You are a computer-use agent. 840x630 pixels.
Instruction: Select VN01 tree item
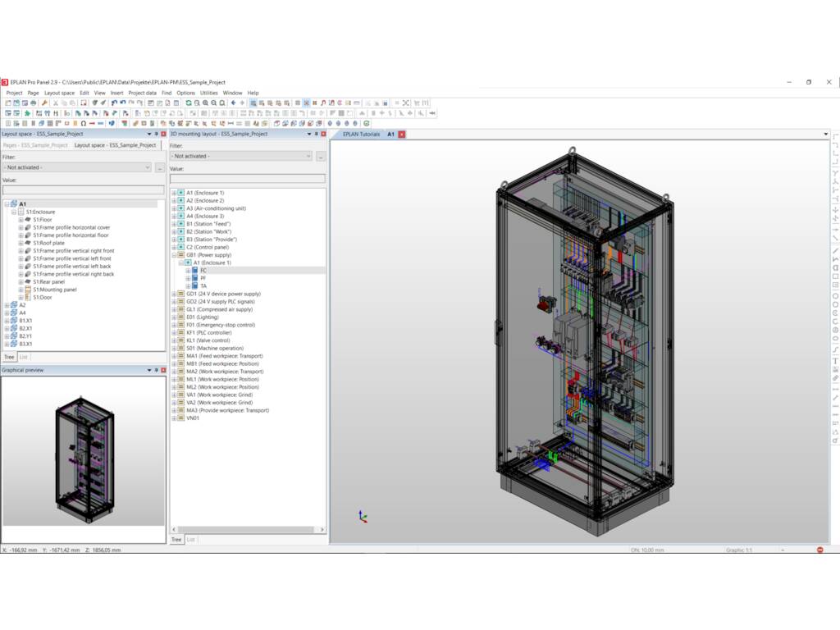coord(192,418)
